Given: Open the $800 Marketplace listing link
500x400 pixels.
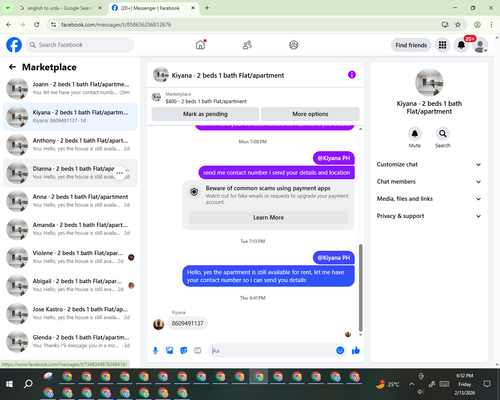Looking at the screenshot, I should tap(206, 101).
